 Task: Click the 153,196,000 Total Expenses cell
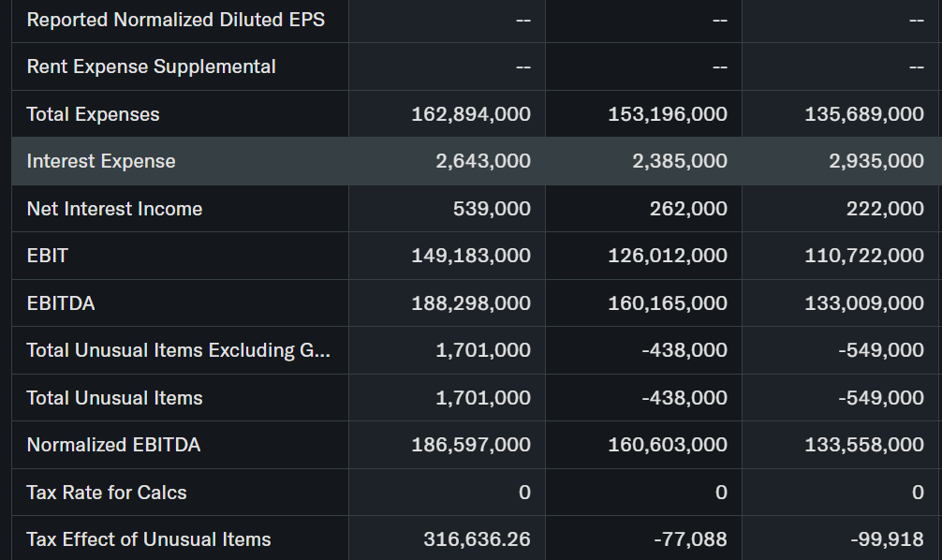tap(667, 114)
